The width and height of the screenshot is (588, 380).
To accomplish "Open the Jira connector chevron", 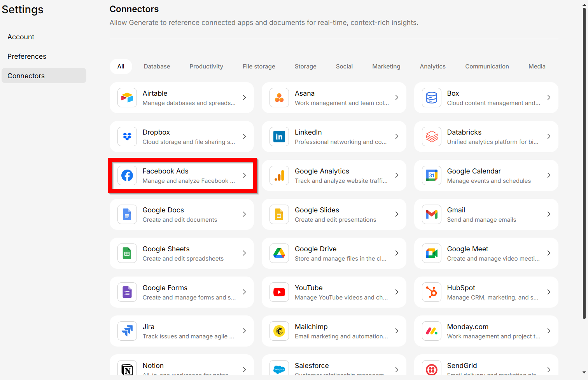I will pos(244,331).
